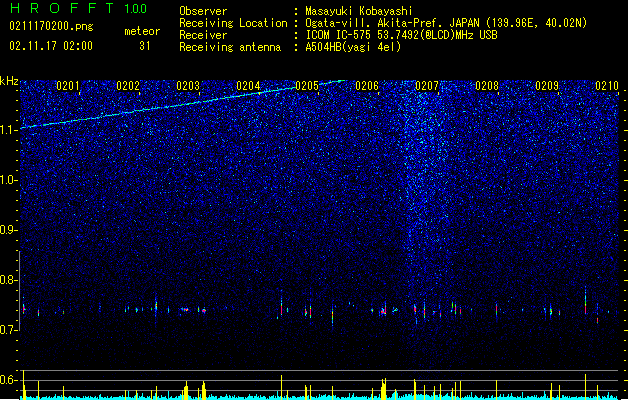Click the Receiving Location label
Viewport: 629px width, 400px height.
point(233,23)
